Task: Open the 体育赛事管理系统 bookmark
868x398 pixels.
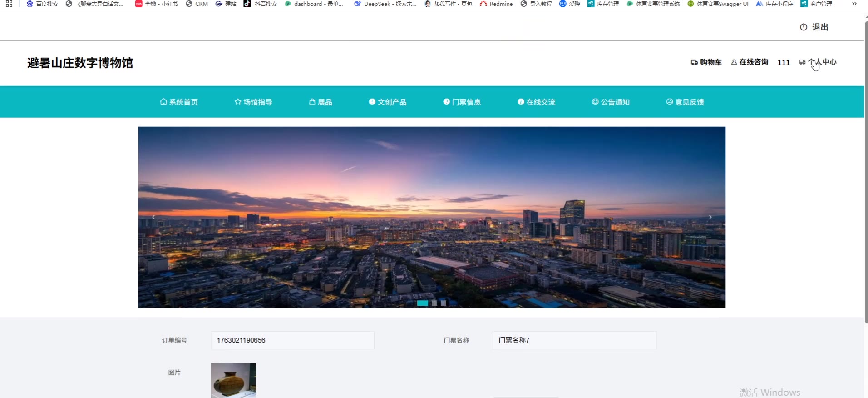Action: pyautogui.click(x=653, y=4)
